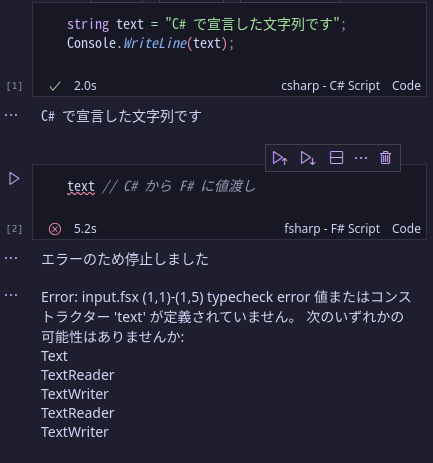Click execution count [1]
Image resolution: width=433 pixels, height=463 pixels.
[x=14, y=86]
